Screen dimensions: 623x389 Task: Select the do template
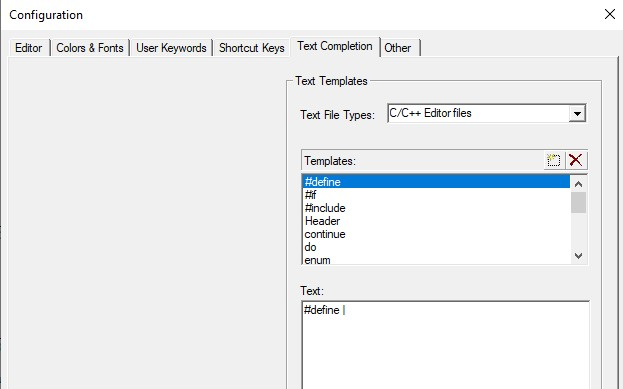(x=436, y=247)
